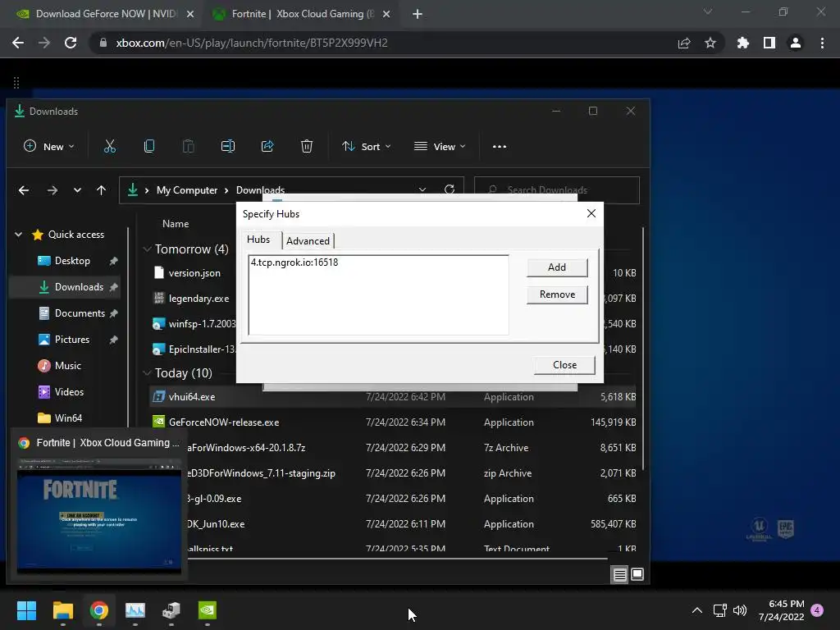Click the Rename icon in Explorer toolbar
Viewport: 840px width, 630px height.
pos(228,146)
